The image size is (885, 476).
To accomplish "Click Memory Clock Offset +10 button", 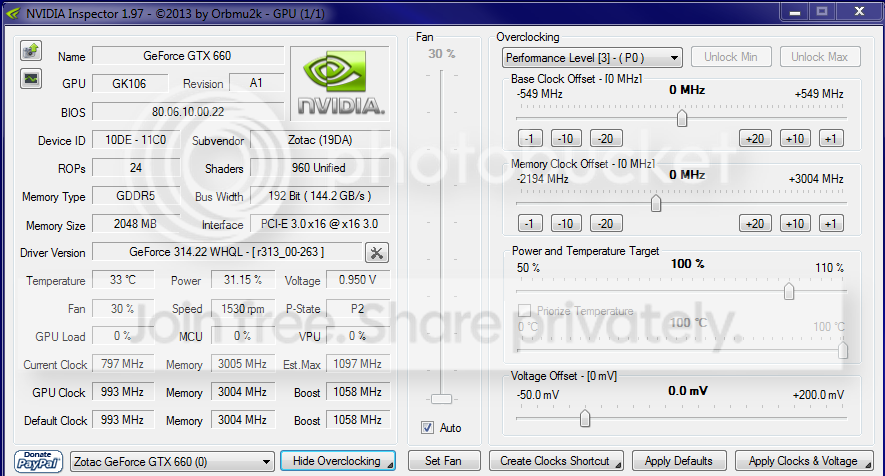I will [x=795, y=223].
